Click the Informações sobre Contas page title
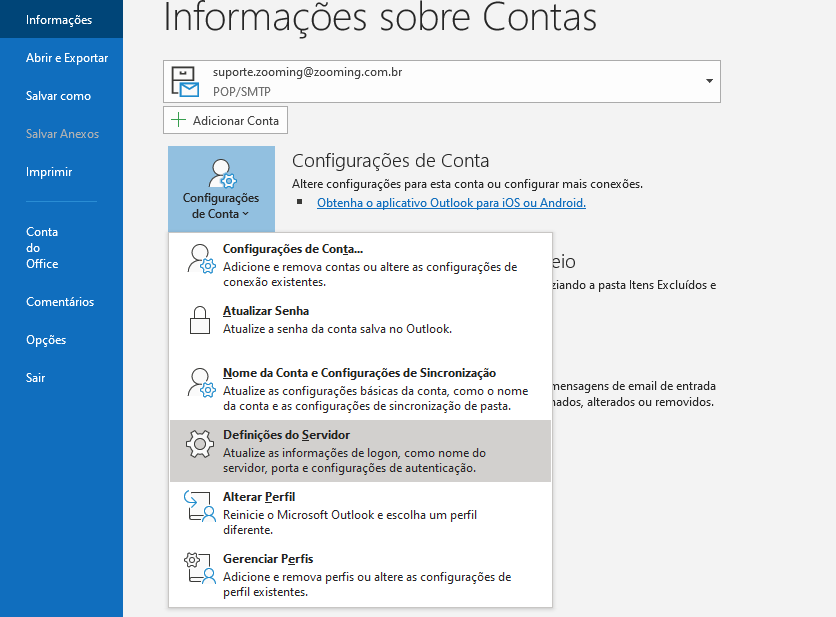 click(380, 18)
